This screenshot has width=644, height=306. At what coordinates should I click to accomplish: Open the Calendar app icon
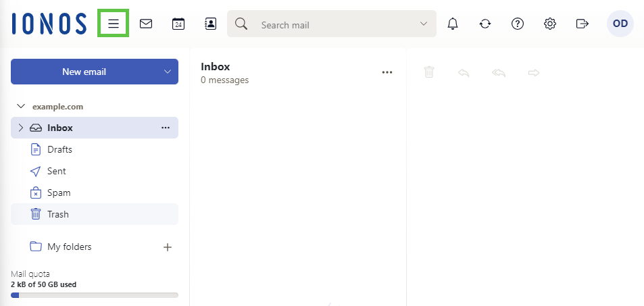click(178, 24)
